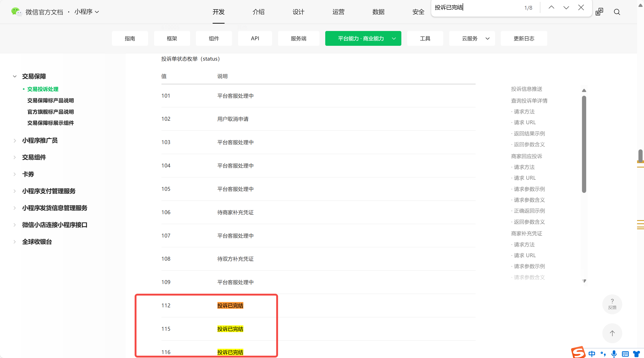Select the API tab

pos(255,38)
